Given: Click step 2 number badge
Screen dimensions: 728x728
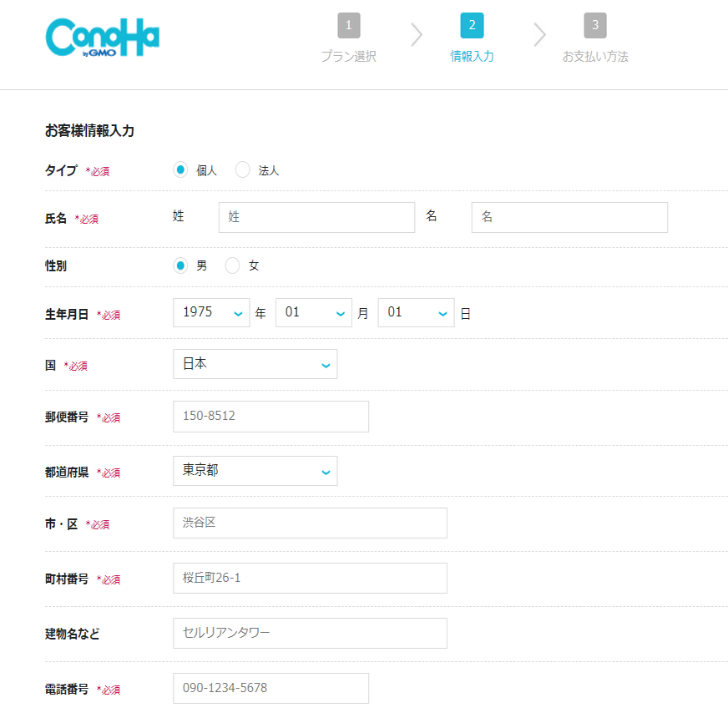Looking at the screenshot, I should [x=472, y=25].
